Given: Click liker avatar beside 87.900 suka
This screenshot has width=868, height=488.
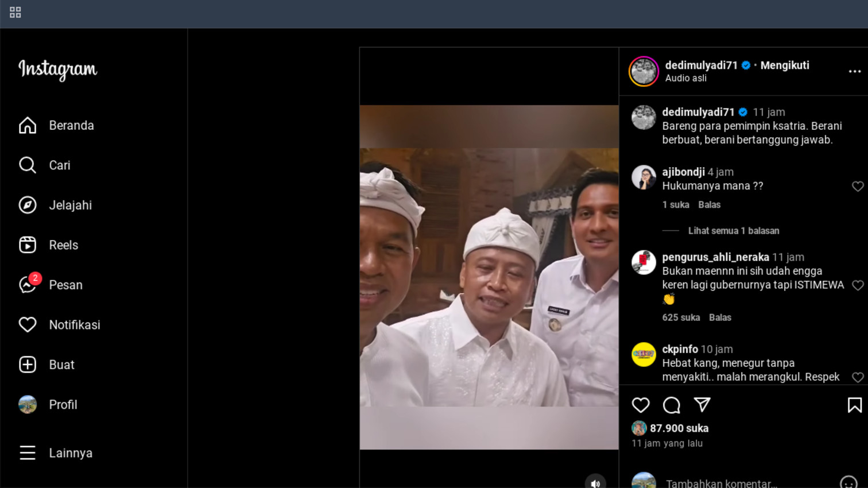Looking at the screenshot, I should 639,428.
